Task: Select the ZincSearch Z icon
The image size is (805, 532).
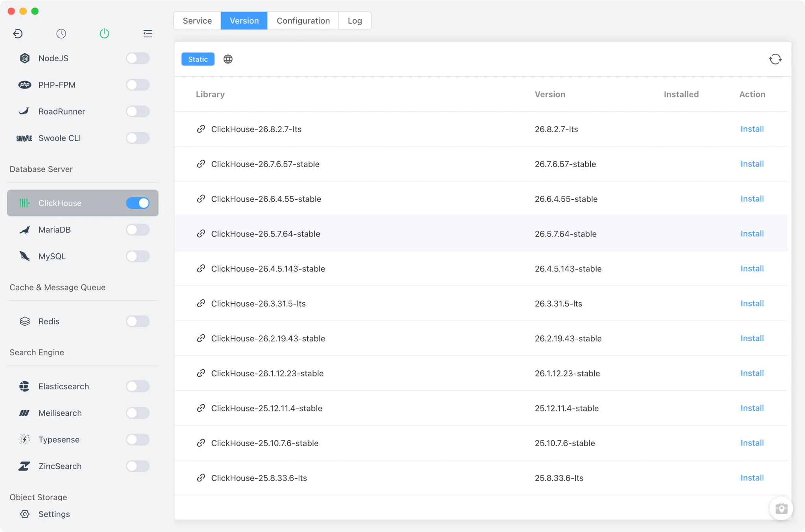Action: (24, 466)
